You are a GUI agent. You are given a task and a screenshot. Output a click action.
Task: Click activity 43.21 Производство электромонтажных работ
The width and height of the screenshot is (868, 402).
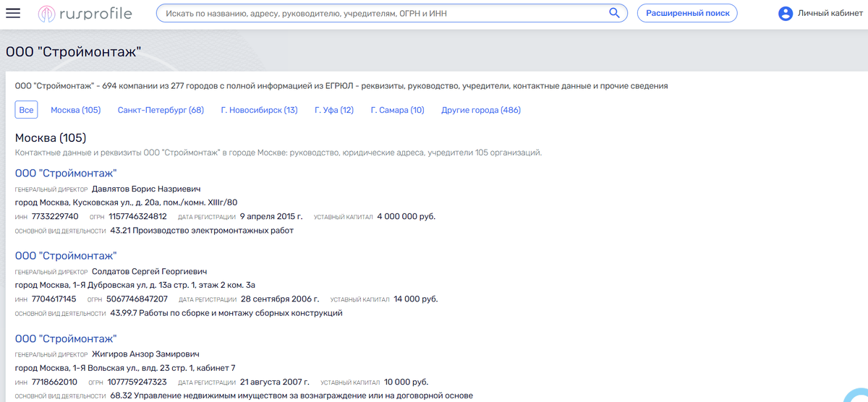202,231
